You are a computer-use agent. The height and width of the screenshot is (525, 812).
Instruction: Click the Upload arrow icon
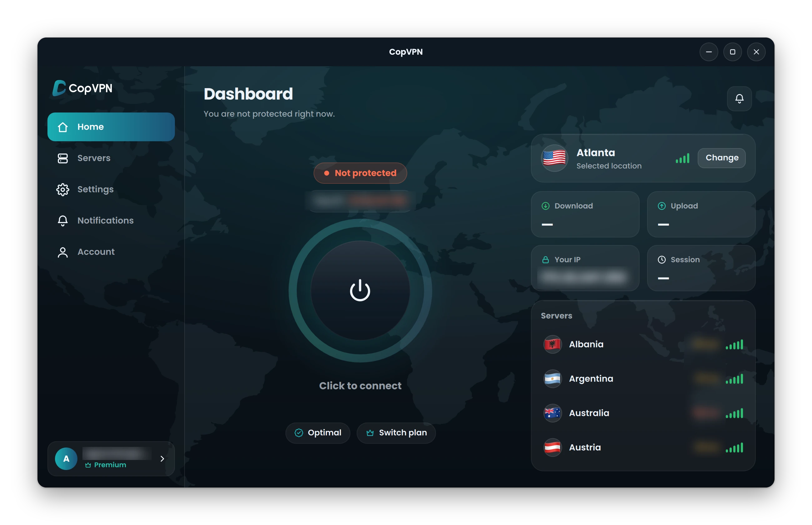click(x=661, y=206)
